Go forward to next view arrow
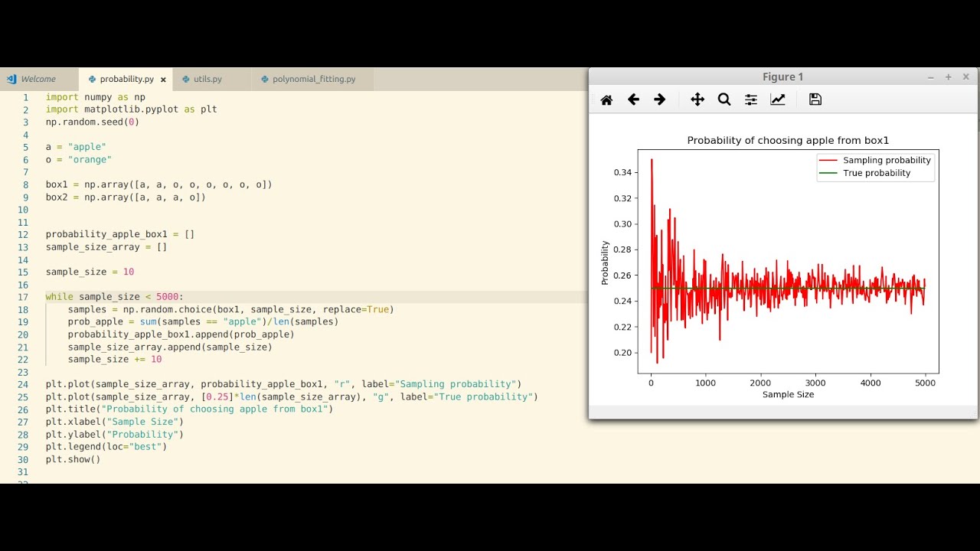The image size is (980, 551). [660, 99]
